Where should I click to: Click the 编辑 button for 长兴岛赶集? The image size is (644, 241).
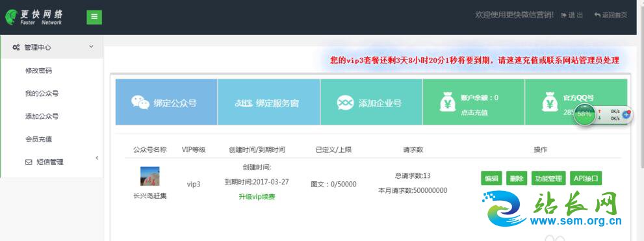coord(492,179)
